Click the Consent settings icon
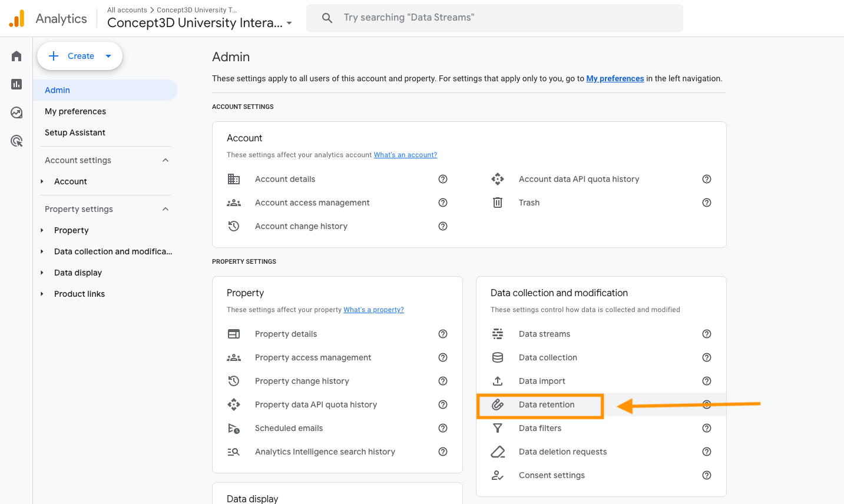The image size is (844, 504). click(x=498, y=475)
